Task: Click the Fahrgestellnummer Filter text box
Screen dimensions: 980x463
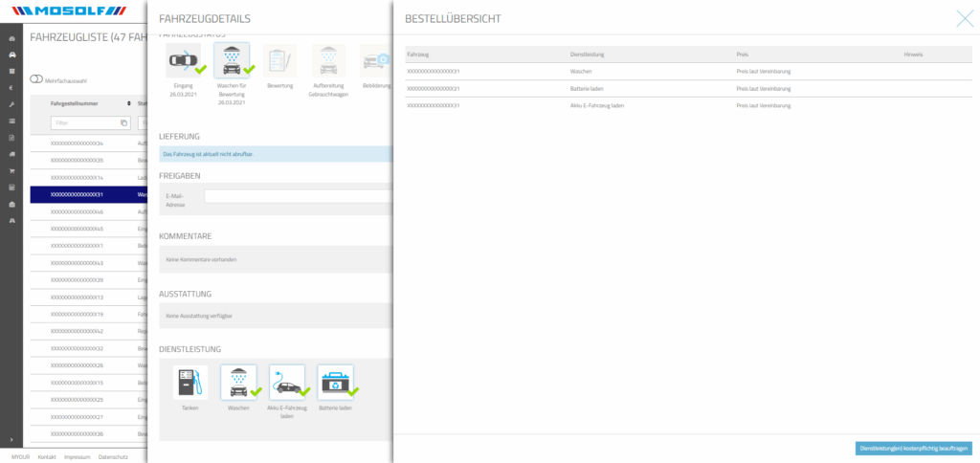Action: (83, 122)
